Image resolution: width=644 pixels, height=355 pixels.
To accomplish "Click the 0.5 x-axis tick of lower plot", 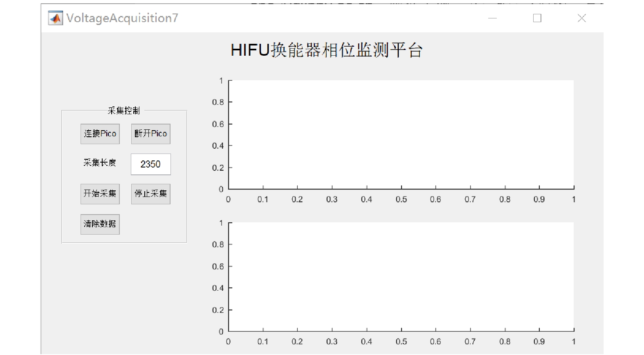I will pyautogui.click(x=401, y=341).
